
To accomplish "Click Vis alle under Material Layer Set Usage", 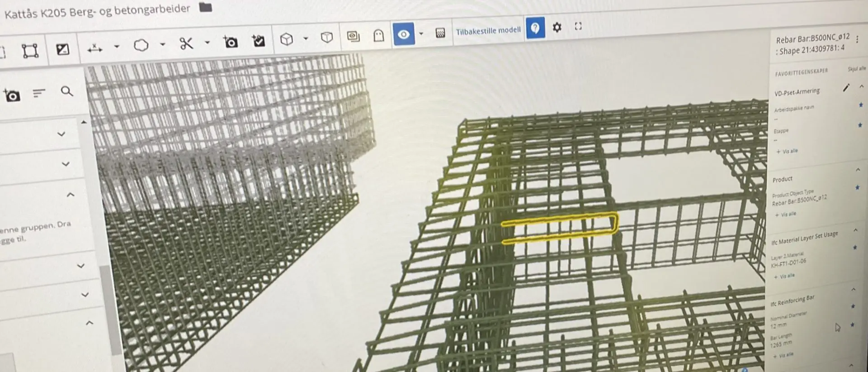I will [784, 276].
